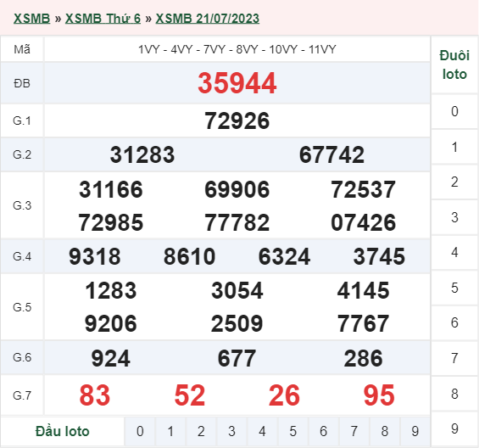479x448 pixels.
Task: Click the G.5 number 9206
Action: 111,324
